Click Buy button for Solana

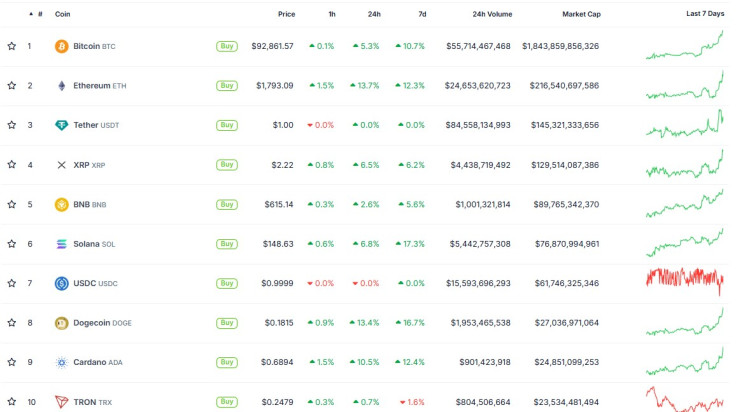point(227,244)
